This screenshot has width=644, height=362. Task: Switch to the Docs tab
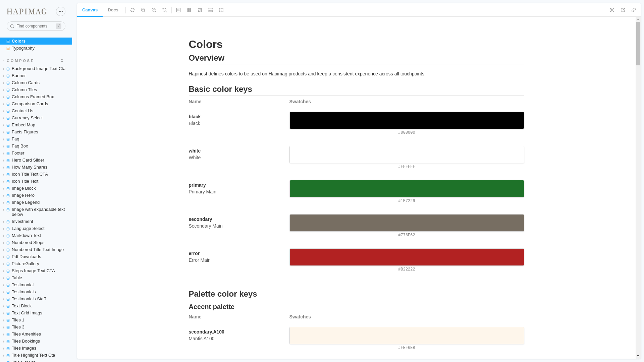[113, 10]
